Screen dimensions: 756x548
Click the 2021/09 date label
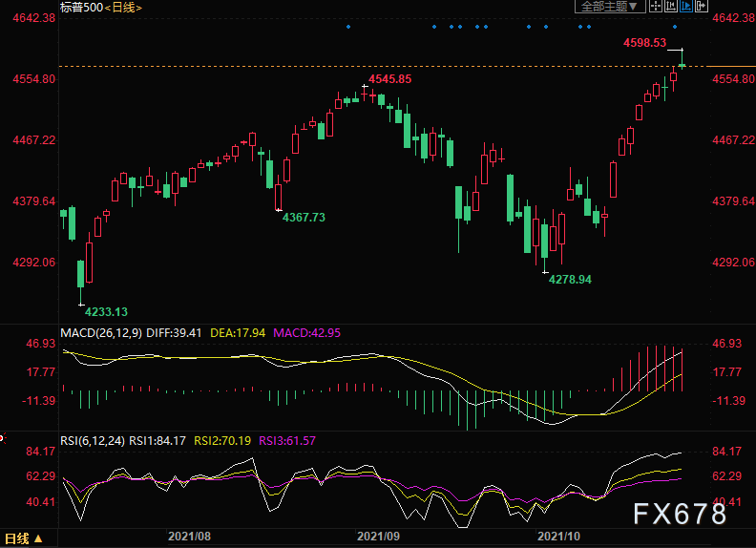[x=378, y=537]
